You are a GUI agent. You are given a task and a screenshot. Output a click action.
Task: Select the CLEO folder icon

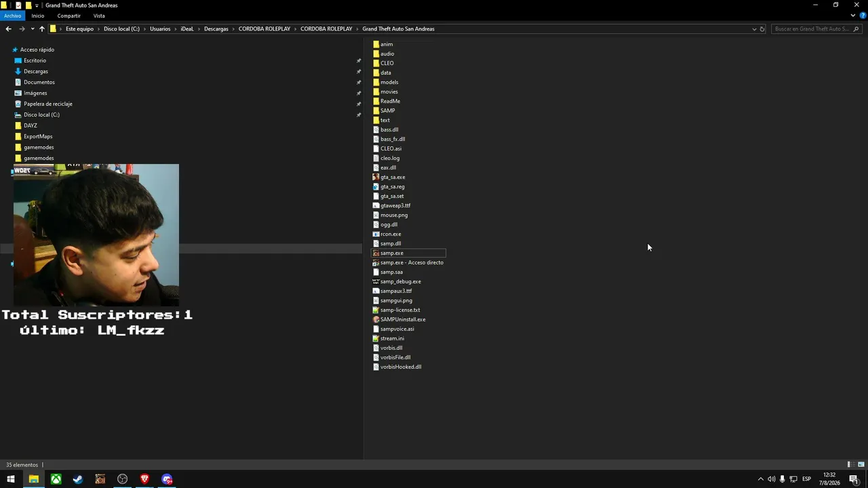376,63
